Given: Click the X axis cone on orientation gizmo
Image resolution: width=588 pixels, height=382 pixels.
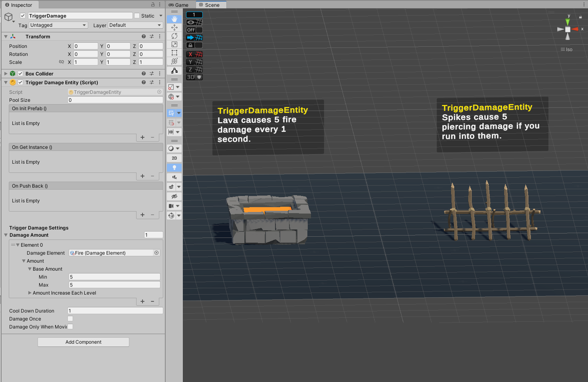Looking at the screenshot, I should 575,29.
